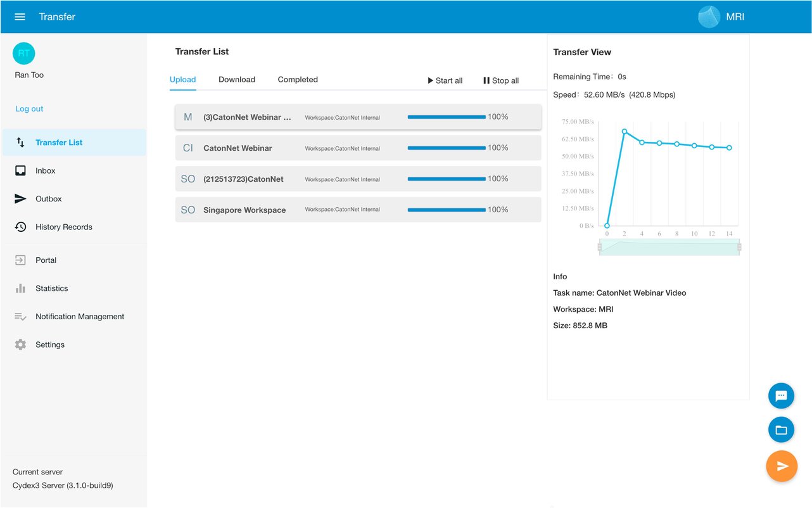The height and width of the screenshot is (508, 812).
Task: Open History Records
Action: click(x=64, y=227)
